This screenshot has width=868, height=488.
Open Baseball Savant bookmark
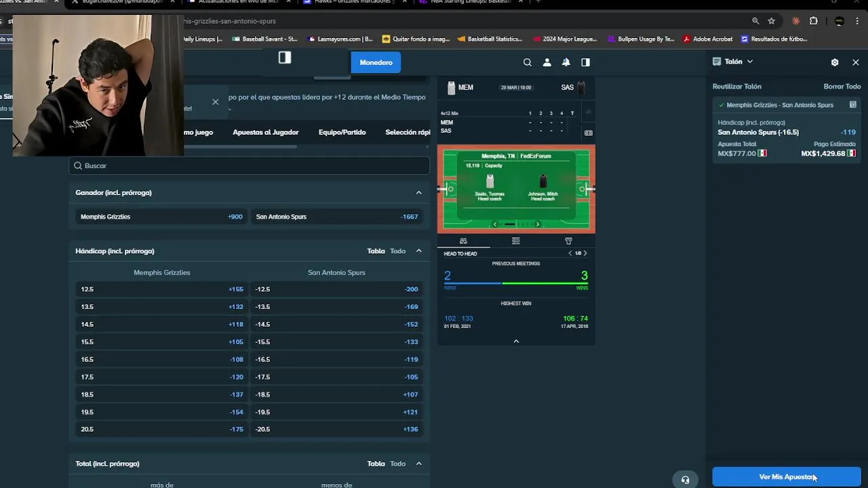(x=264, y=39)
